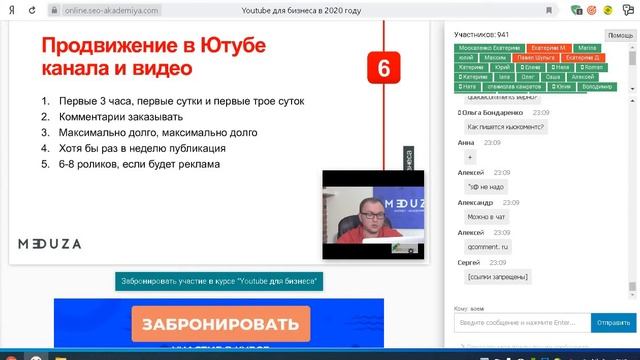The image size is (640, 360).
Task: Click the MEDUZA logo on the slide
Action: (x=49, y=244)
